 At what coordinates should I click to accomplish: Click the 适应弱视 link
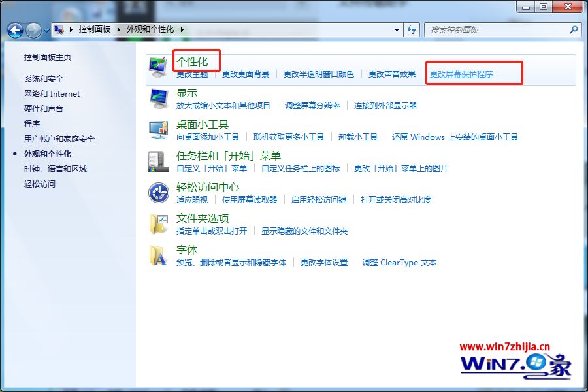192,199
